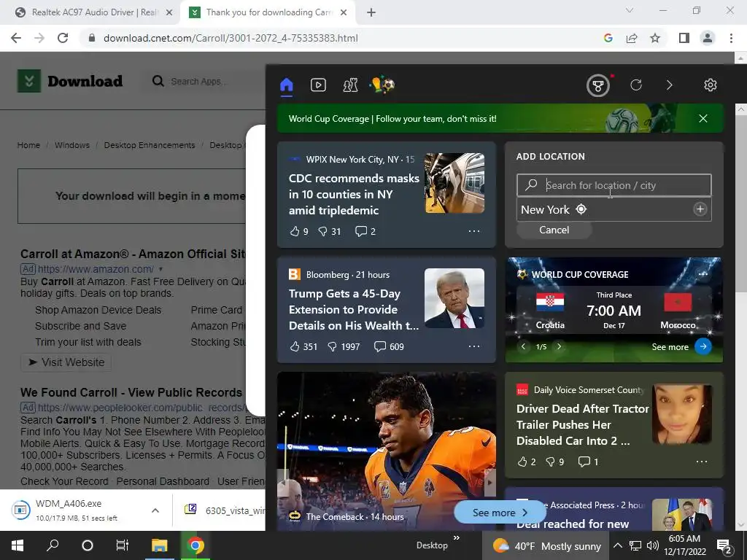The width and height of the screenshot is (747, 560).
Task: Click the CNET Download logo
Action: click(x=70, y=81)
